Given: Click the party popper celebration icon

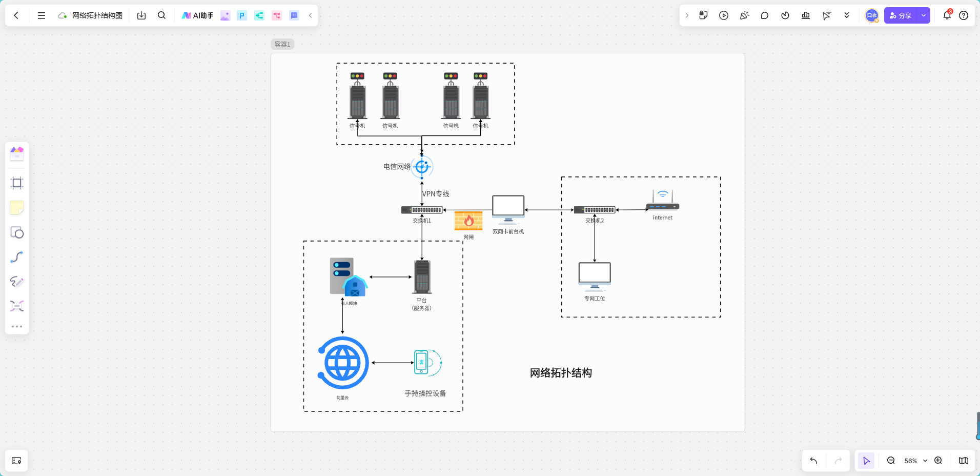Looking at the screenshot, I should coord(744,15).
